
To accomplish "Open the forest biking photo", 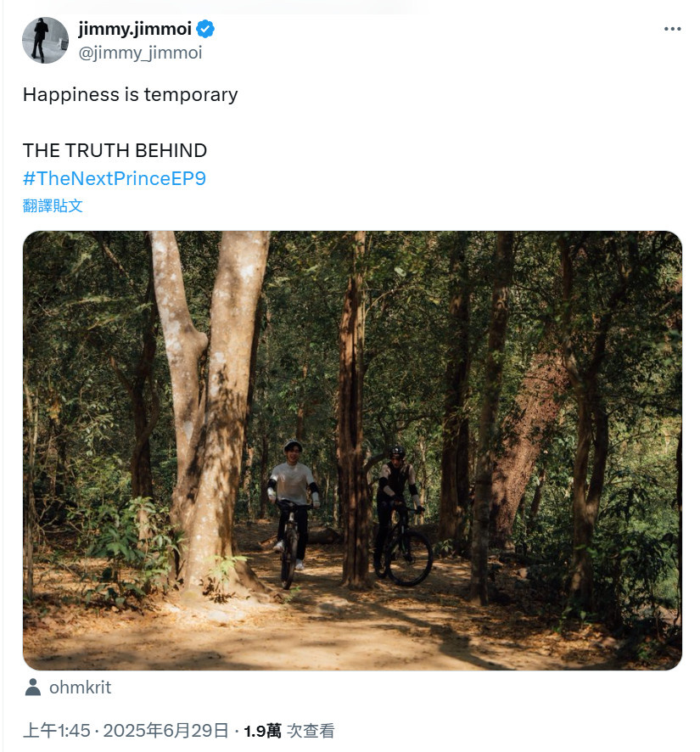I will (x=352, y=451).
